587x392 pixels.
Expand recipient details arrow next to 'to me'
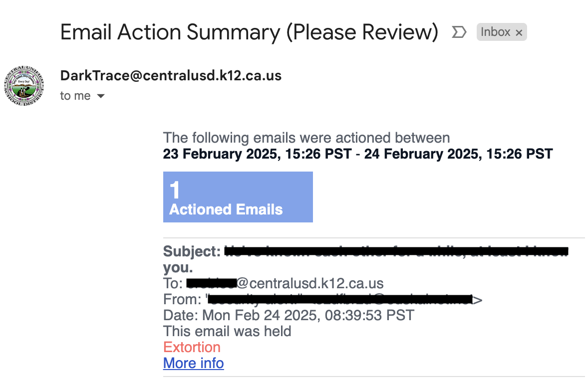click(x=101, y=96)
